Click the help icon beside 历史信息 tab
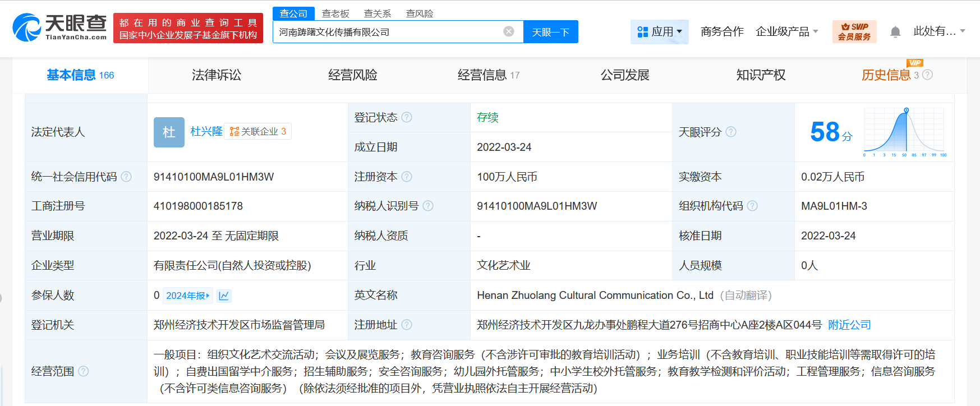Image resolution: width=980 pixels, height=406 pixels. point(927,75)
